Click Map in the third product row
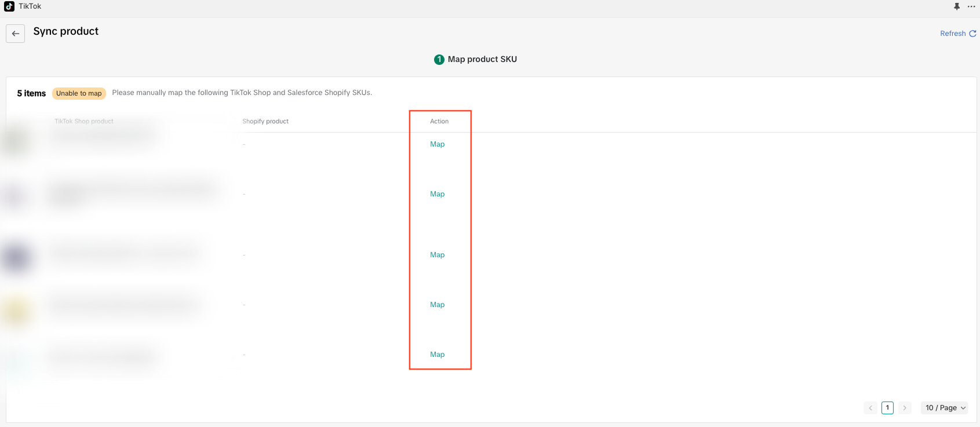The image size is (980, 427). coord(438,255)
